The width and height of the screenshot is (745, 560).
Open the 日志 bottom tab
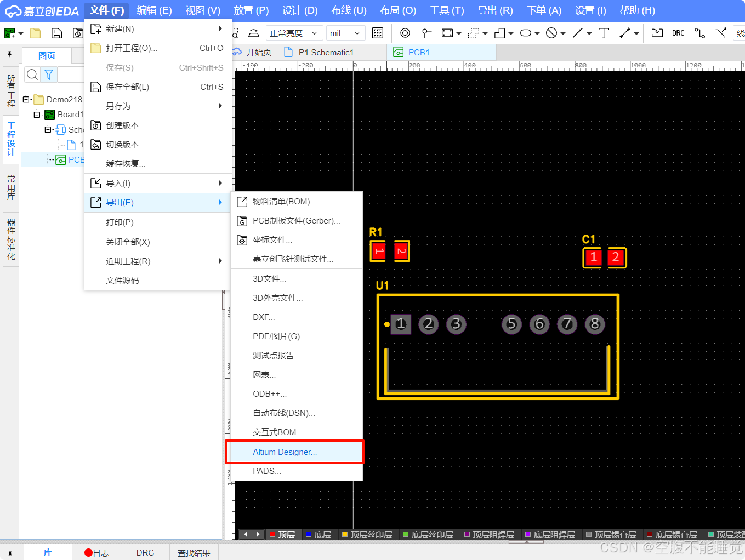[96, 553]
